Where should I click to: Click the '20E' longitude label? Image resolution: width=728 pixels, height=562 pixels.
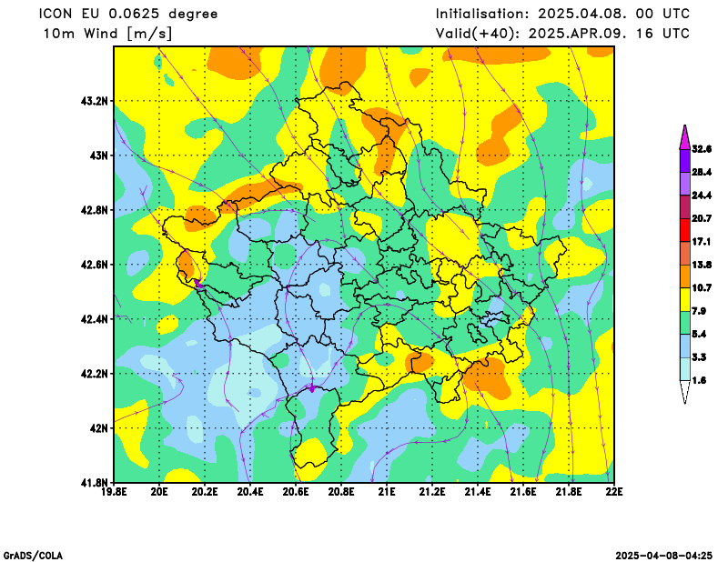[159, 492]
